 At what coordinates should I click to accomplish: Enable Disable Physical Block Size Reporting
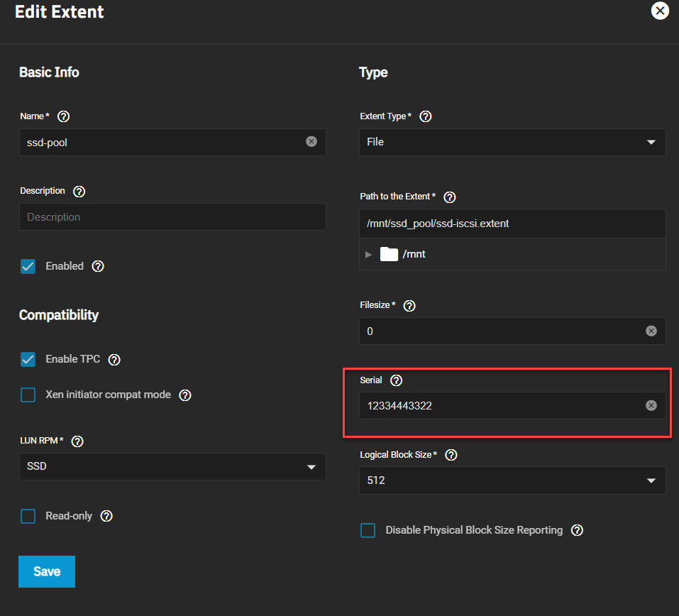click(368, 530)
